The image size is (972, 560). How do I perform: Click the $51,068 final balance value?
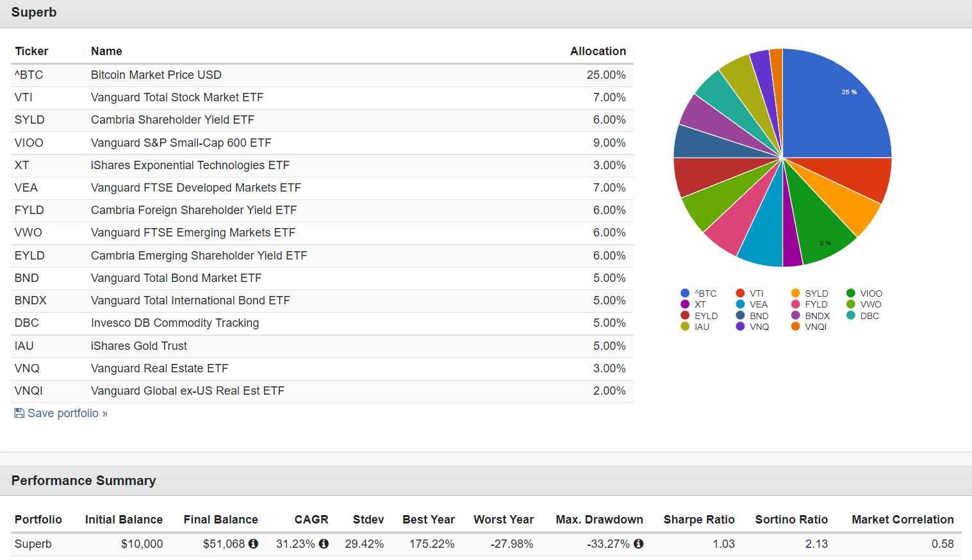[224, 544]
